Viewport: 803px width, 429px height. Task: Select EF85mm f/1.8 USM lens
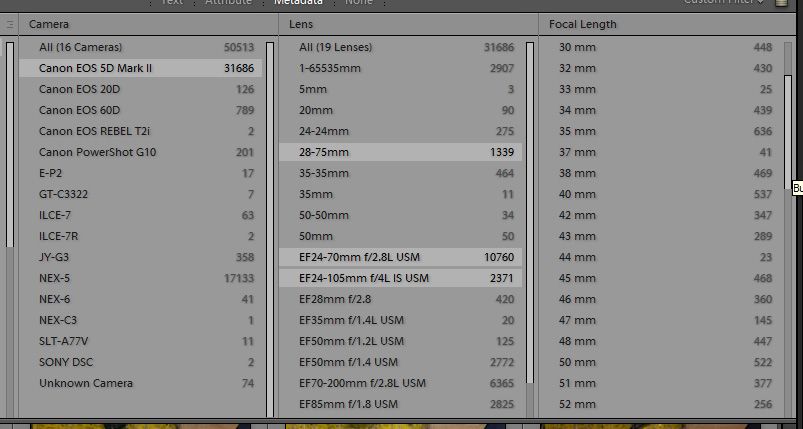pos(400,404)
